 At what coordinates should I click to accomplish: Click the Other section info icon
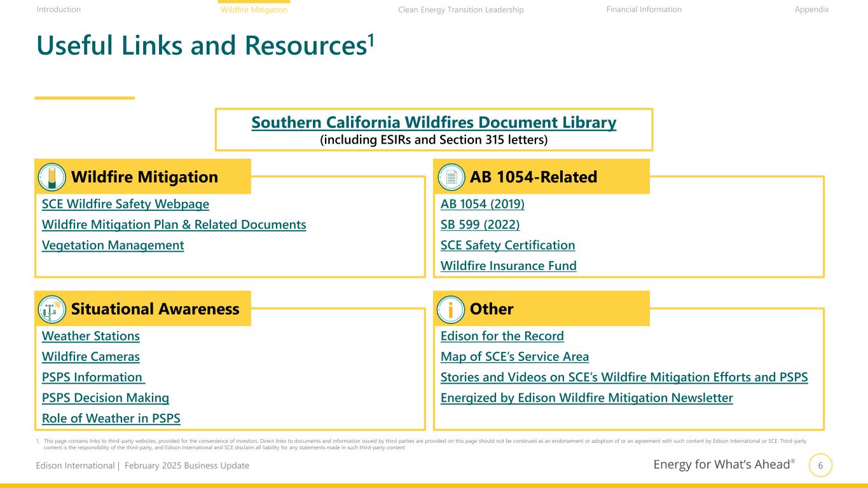click(451, 309)
